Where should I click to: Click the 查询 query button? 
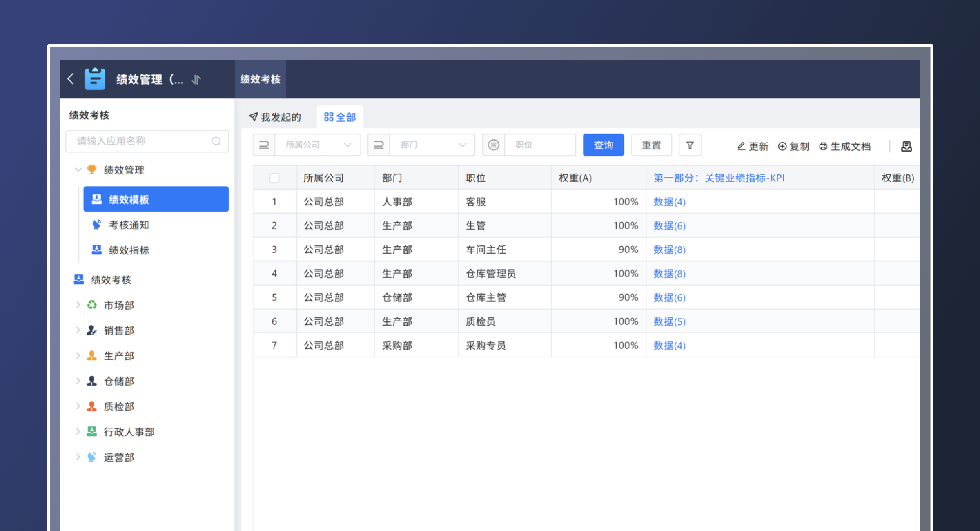pyautogui.click(x=603, y=145)
